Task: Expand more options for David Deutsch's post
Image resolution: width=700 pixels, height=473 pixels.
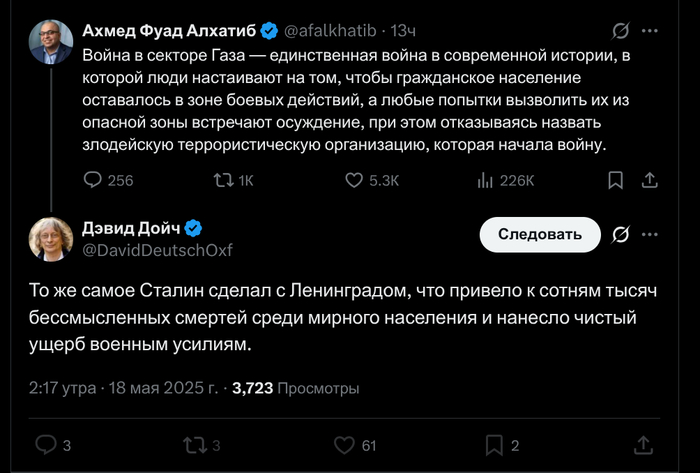Action: [650, 234]
